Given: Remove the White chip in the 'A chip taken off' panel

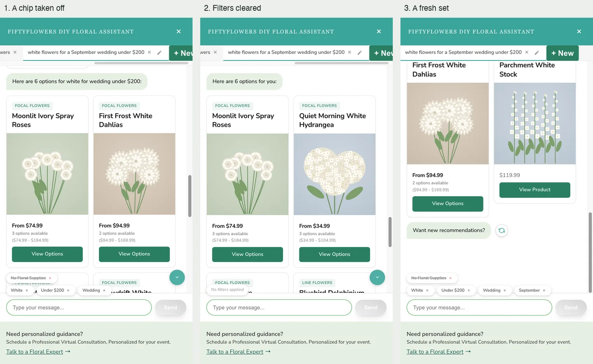Looking at the screenshot, I should coord(27,290).
